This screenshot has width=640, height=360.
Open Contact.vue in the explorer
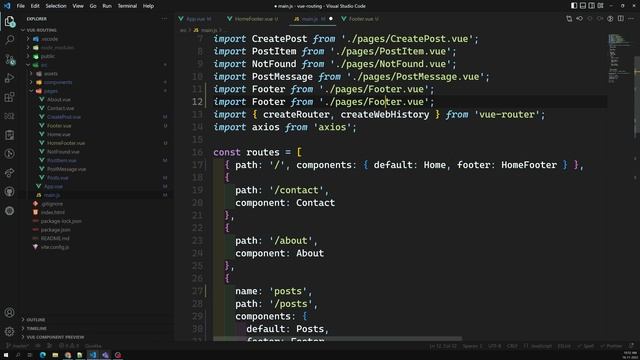click(60, 108)
